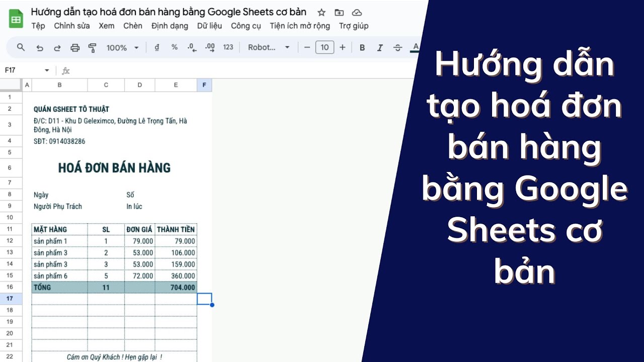The width and height of the screenshot is (644, 362).
Task: Check the cloud save status icon
Action: 357,13
